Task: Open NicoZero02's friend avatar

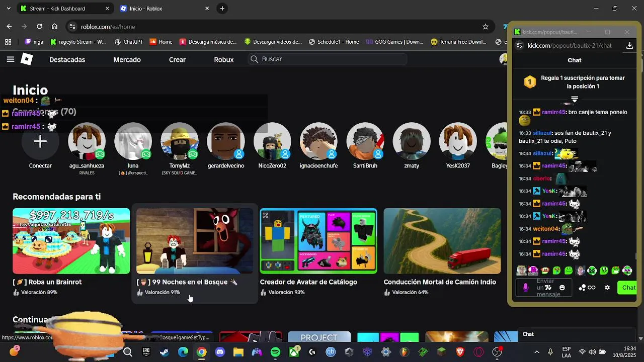Action: point(272,141)
